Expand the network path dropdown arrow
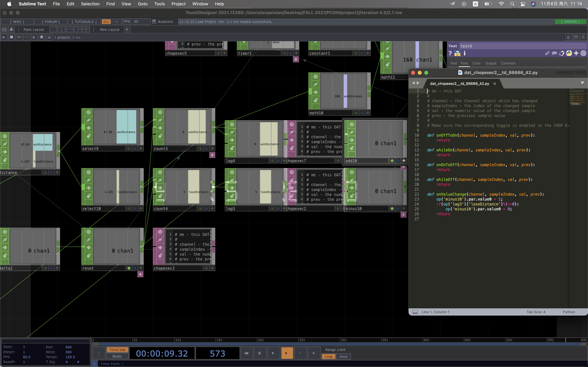588x367 pixels. point(4,37)
